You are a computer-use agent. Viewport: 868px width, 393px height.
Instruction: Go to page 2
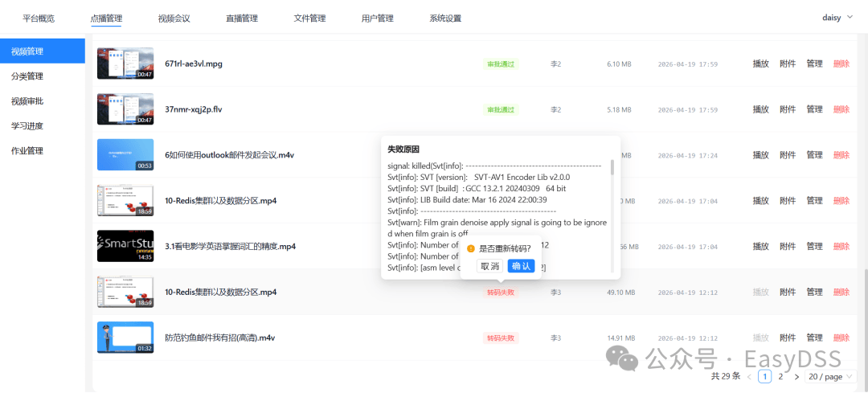tap(780, 377)
